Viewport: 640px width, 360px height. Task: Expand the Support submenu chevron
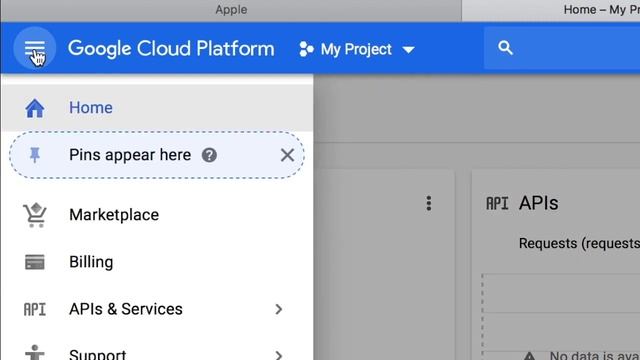(279, 355)
